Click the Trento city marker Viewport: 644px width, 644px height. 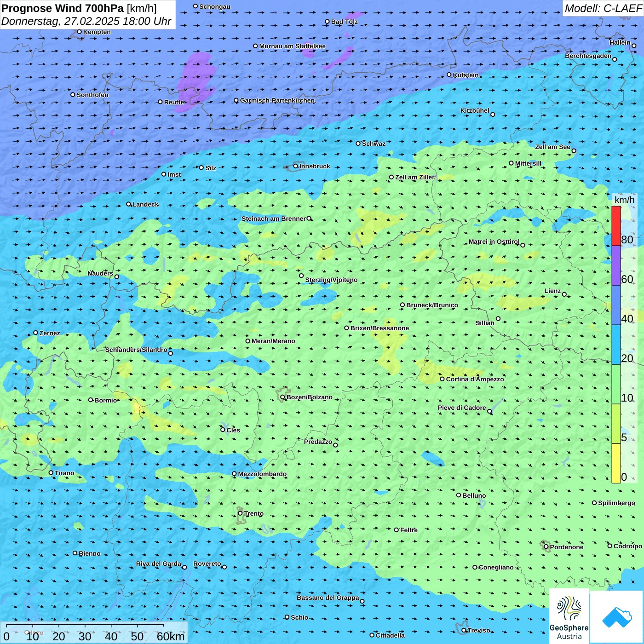[240, 513]
